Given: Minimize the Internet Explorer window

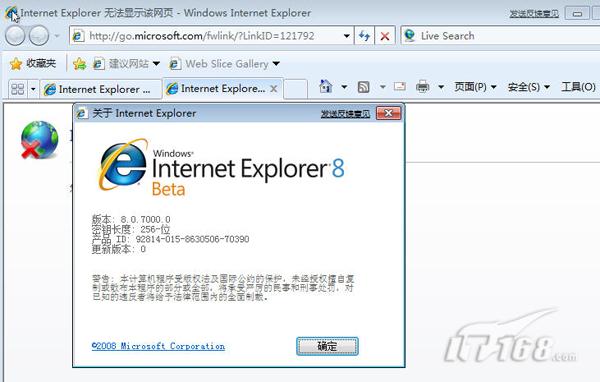Looking at the screenshot, I should (577, 14).
